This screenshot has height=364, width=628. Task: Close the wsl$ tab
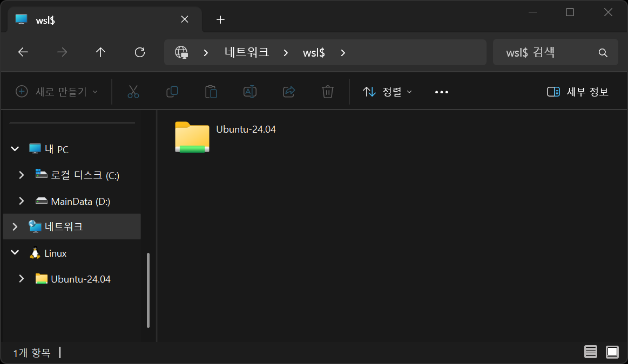coord(185,19)
